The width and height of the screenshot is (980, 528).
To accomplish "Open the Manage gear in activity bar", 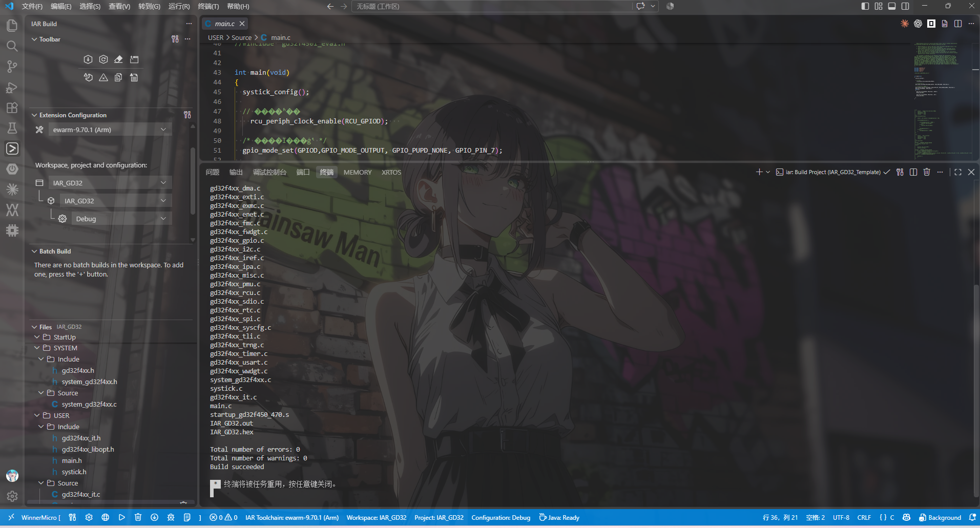I will tap(12, 496).
